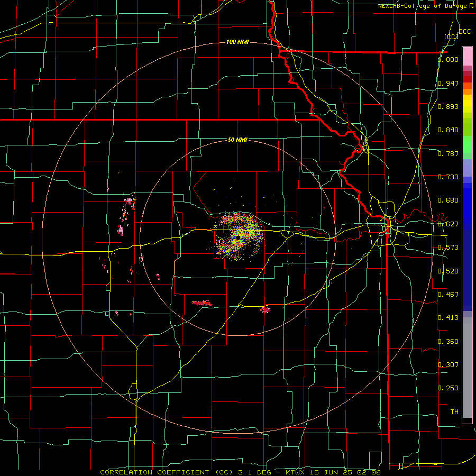Click the 0.307 scale value

(x=448, y=365)
